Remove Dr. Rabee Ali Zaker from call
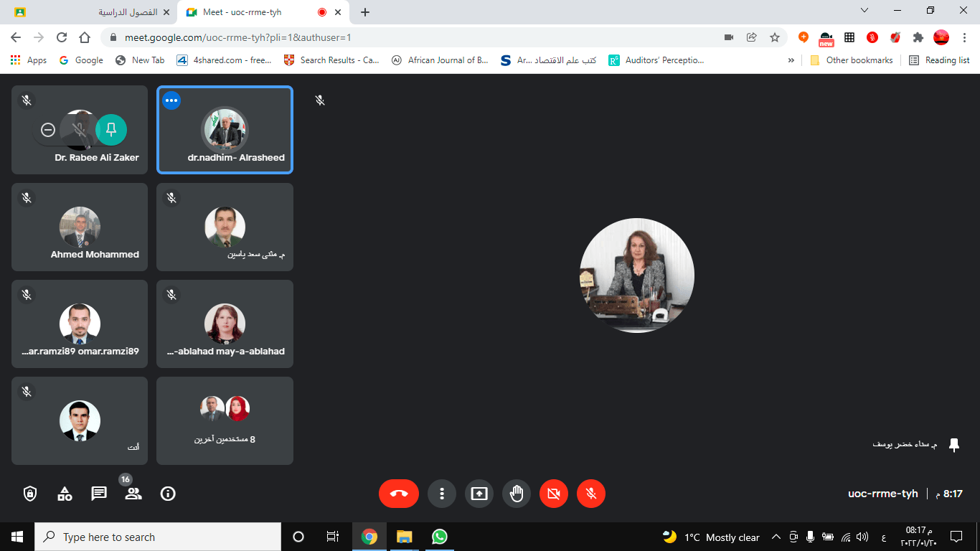Image resolution: width=980 pixels, height=551 pixels. coord(48,130)
